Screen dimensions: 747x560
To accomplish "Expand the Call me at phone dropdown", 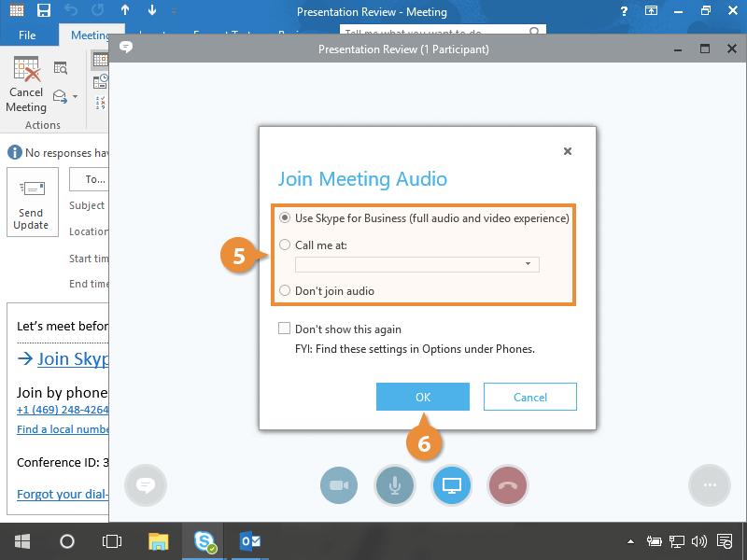I will 528,264.
